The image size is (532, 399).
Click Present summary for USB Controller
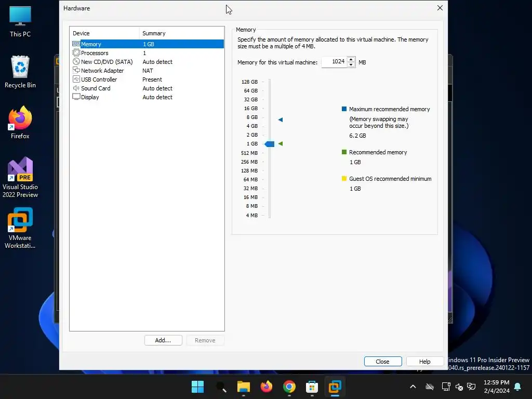pos(152,79)
